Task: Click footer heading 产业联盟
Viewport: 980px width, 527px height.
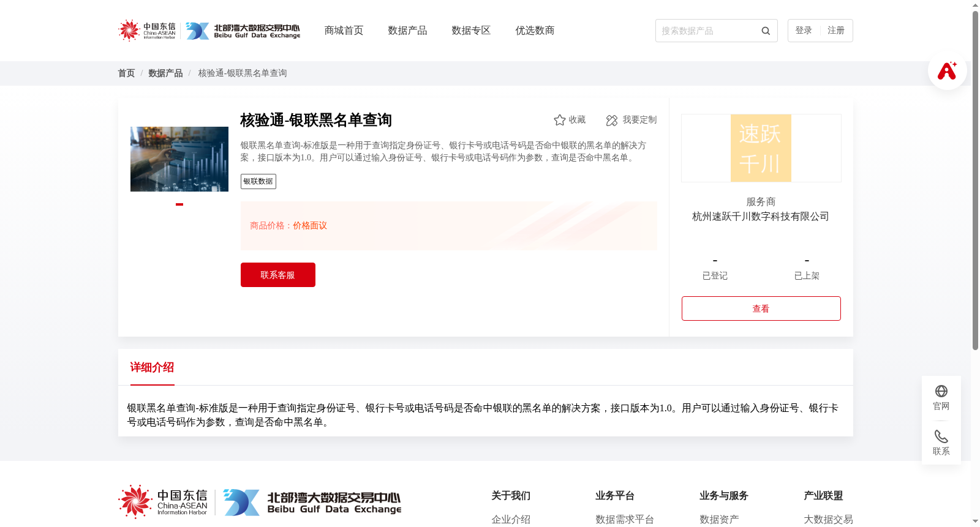Action: point(823,496)
